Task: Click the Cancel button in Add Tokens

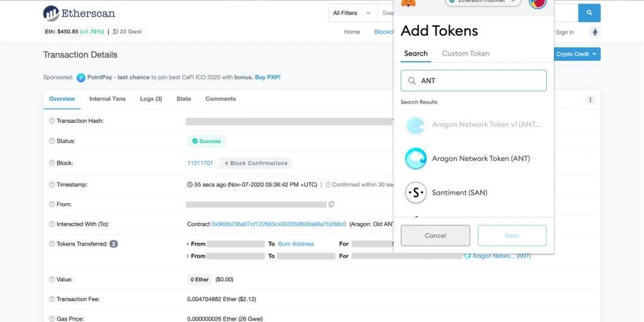Action: [435, 236]
